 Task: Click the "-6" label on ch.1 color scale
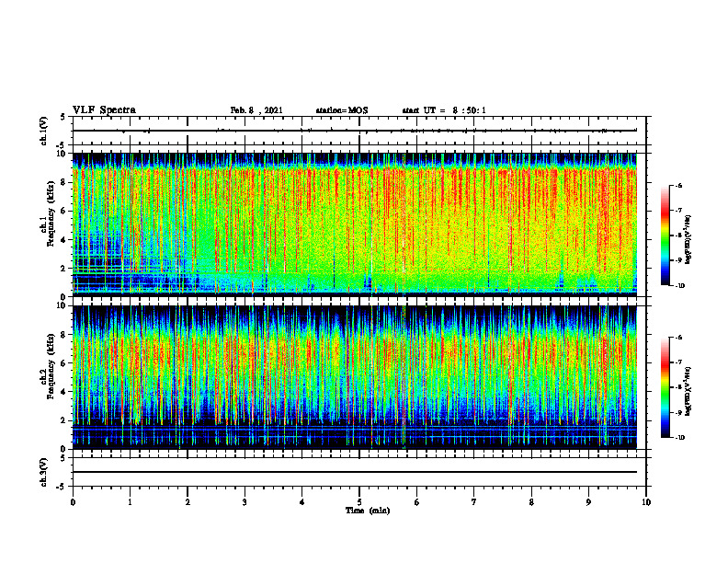[x=678, y=186]
